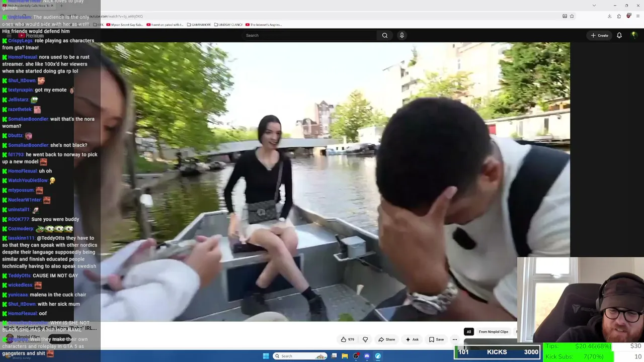Click the Tips $20.46(68%) goal text

(579, 346)
